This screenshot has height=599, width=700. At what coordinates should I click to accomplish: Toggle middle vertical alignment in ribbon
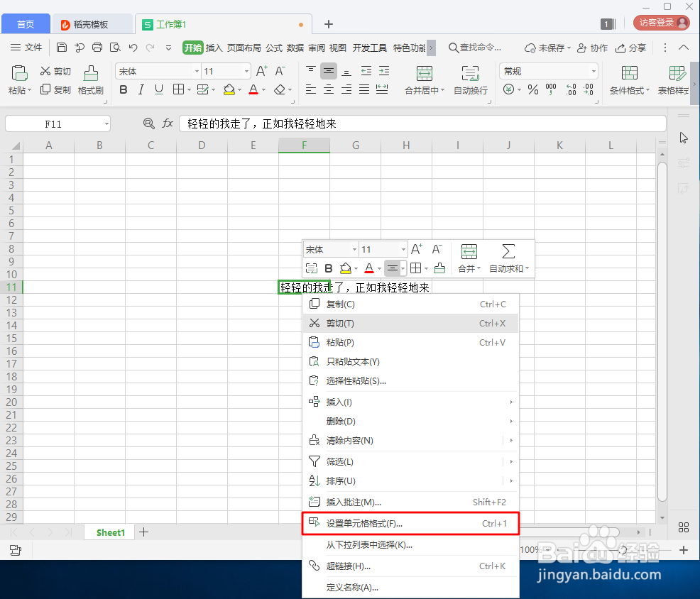[x=329, y=71]
